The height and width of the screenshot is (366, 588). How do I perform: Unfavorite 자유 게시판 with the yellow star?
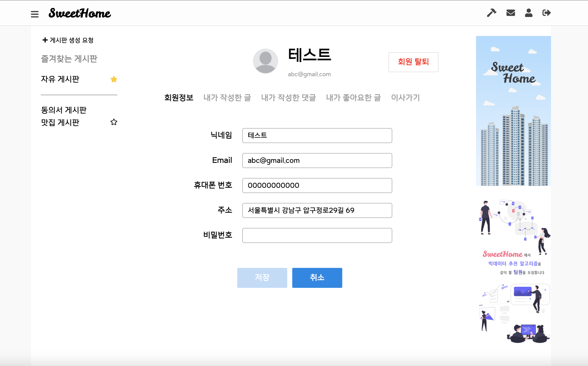[114, 79]
